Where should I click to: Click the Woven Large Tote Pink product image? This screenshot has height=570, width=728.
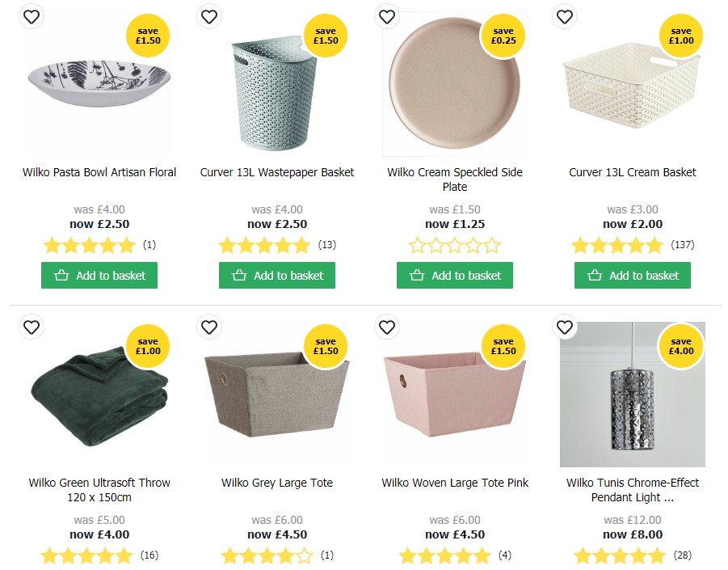coord(454,395)
